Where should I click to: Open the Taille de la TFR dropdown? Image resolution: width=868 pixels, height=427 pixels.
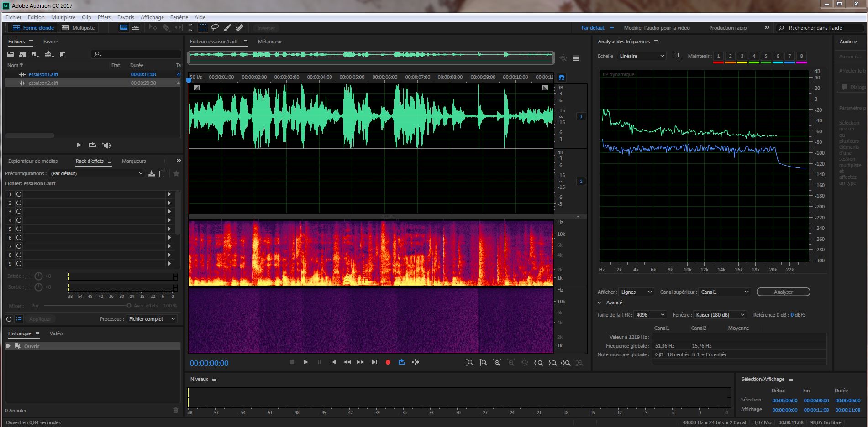coord(650,315)
